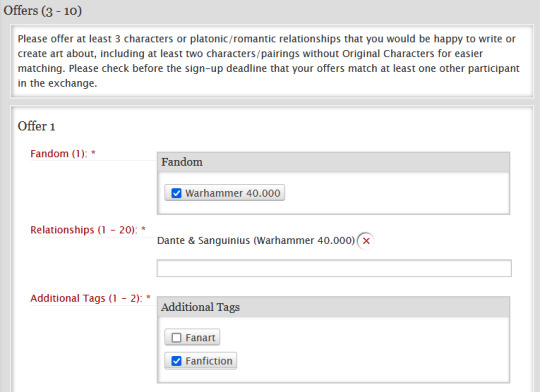540x392 pixels.
Task: Click the Offers (3 - 10) section heading
Action: 43,11
